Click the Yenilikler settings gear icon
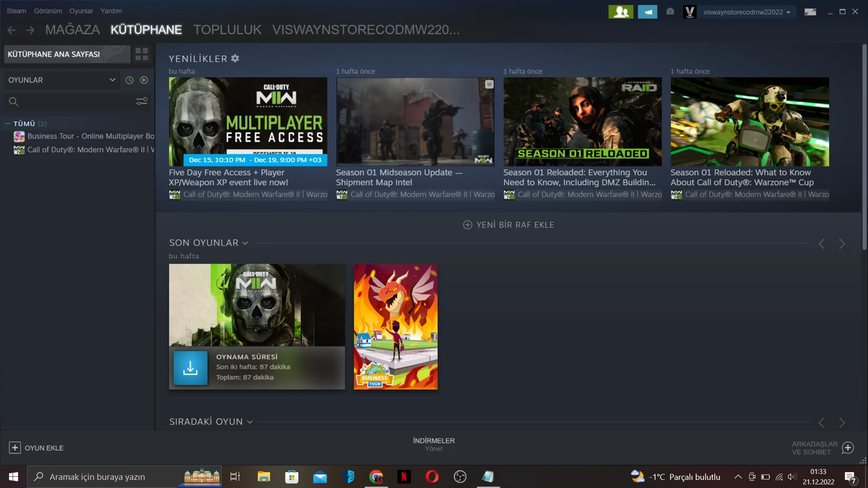 click(x=235, y=58)
